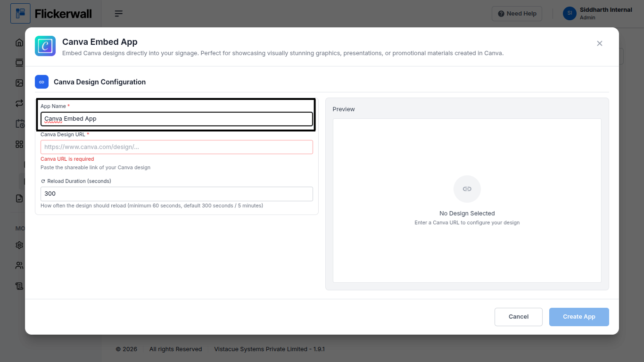Image resolution: width=644 pixels, height=362 pixels.
Task: Open the Screens sidebar icon below Home
Action: 19,63
